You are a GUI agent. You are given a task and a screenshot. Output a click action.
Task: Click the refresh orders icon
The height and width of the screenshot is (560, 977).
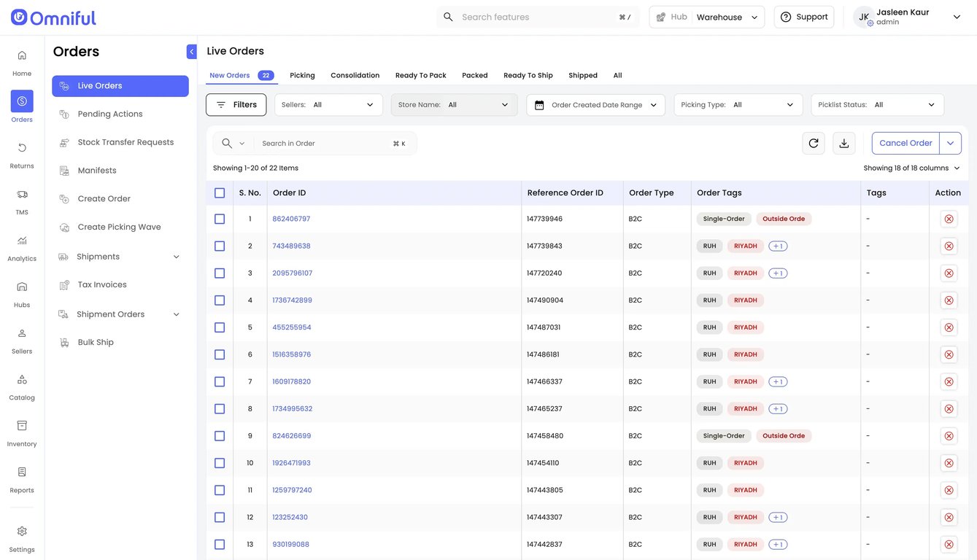pos(814,144)
